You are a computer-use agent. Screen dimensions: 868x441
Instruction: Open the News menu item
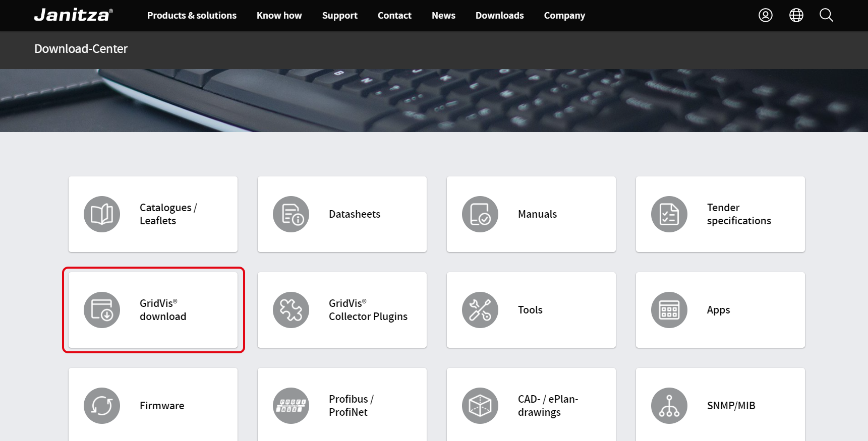443,16
